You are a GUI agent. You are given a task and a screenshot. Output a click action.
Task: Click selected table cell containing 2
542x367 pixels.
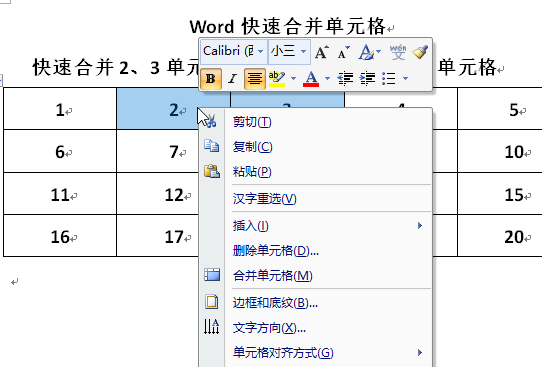click(158, 109)
